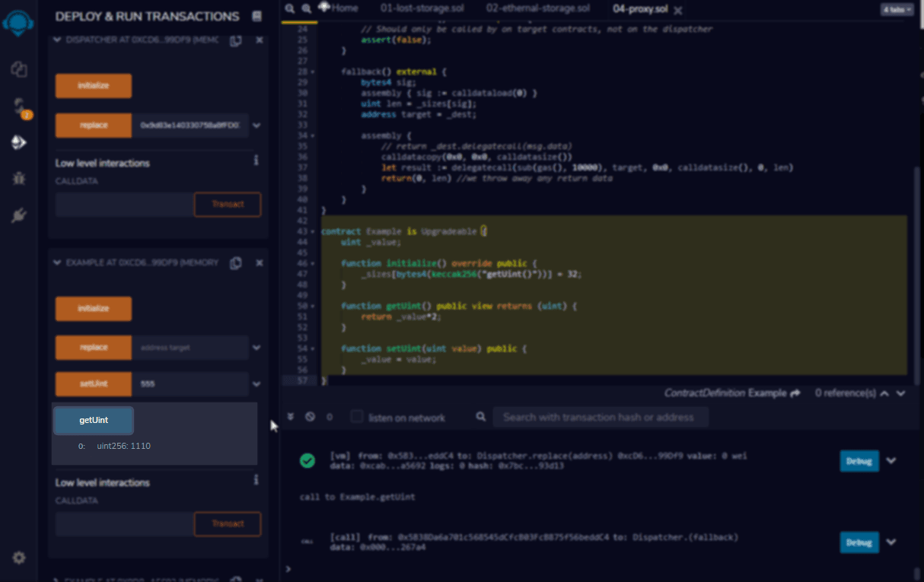Viewport: 924px width, 582px height.
Task: Zoom out the editor font
Action: (x=289, y=8)
